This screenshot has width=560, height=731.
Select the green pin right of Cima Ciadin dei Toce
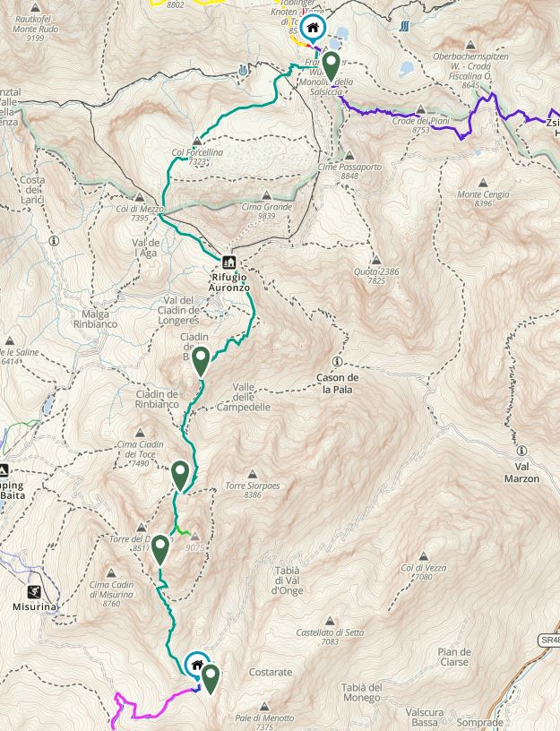coord(180,476)
